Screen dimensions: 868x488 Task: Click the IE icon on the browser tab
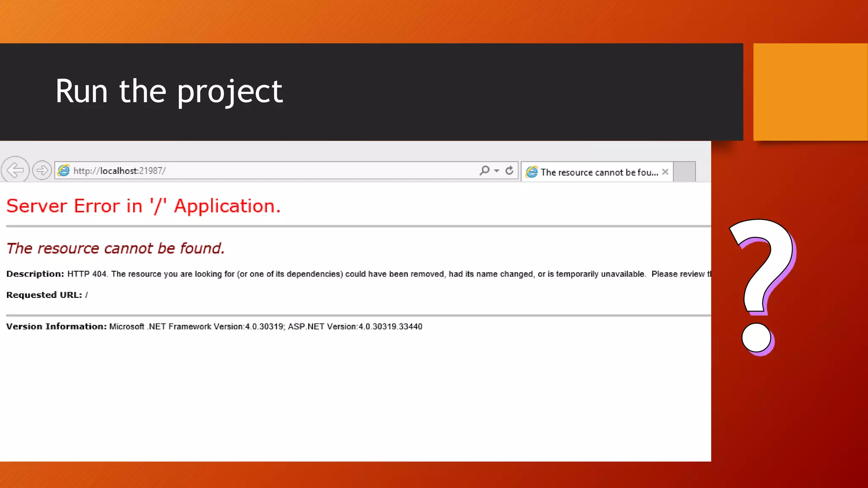tap(531, 172)
